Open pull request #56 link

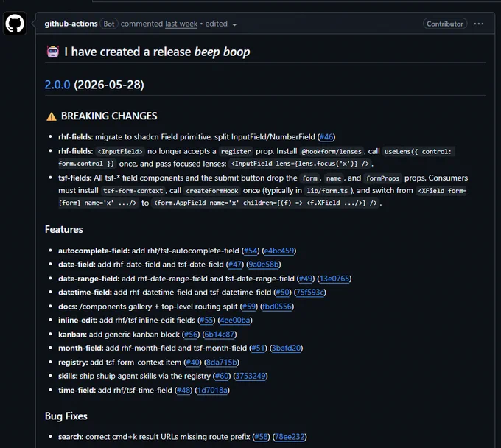[x=191, y=335]
